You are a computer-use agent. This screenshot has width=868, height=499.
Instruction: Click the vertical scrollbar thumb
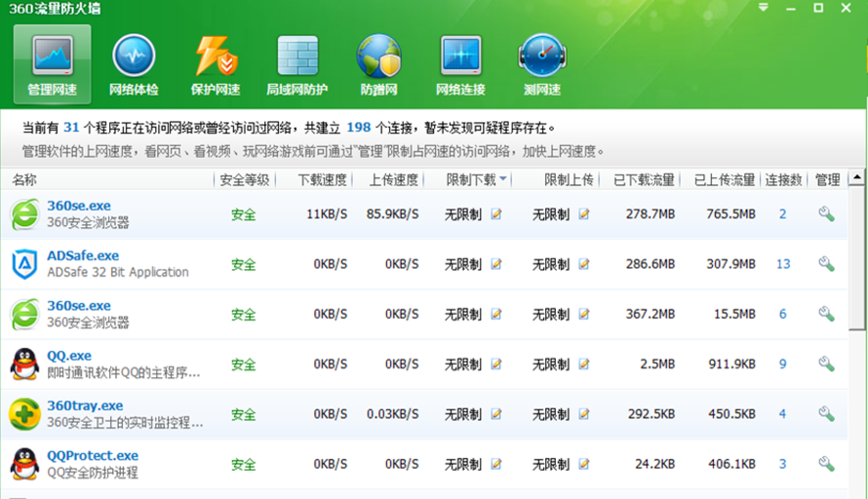coord(857,258)
